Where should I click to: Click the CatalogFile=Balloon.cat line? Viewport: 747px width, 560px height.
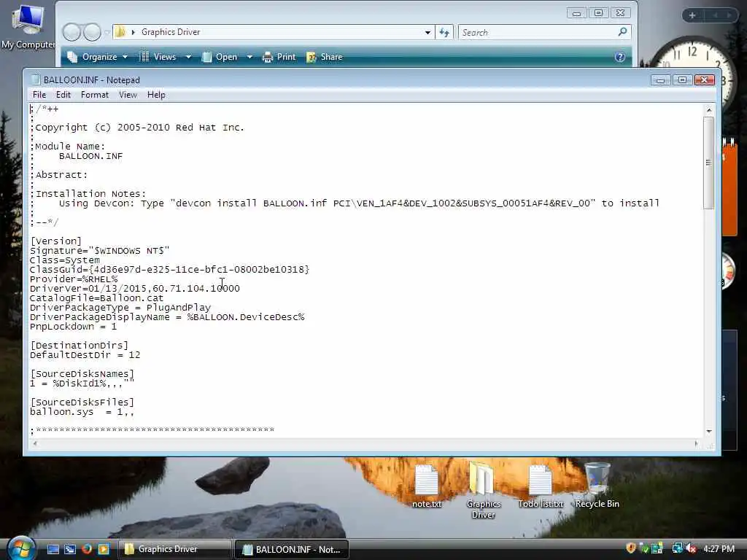(x=97, y=298)
